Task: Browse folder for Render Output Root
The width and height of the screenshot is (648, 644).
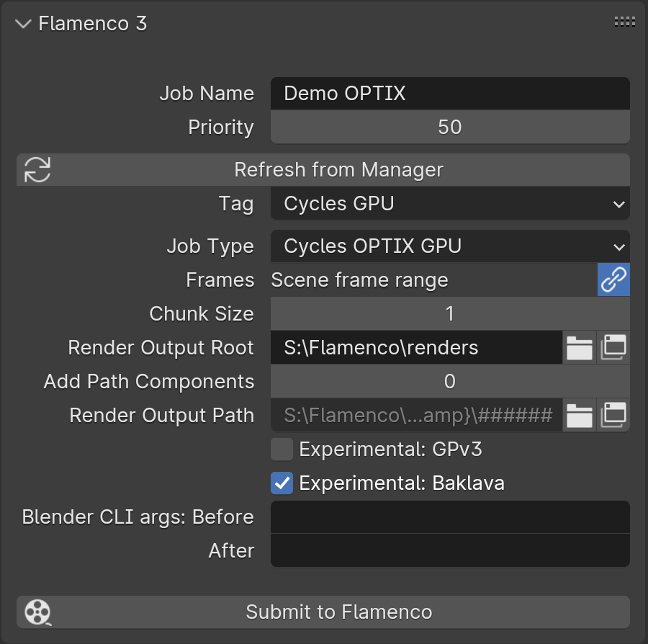Action: point(579,348)
